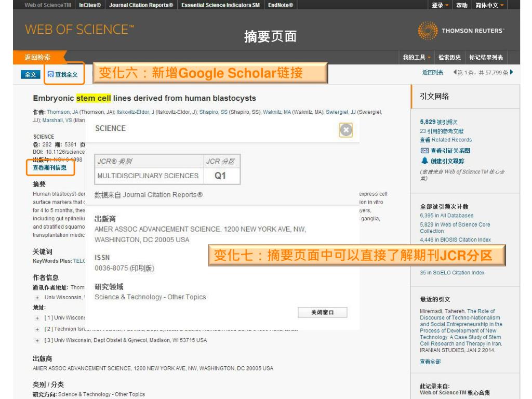Click the 关闭窗口 button in journal popup

click(x=322, y=312)
